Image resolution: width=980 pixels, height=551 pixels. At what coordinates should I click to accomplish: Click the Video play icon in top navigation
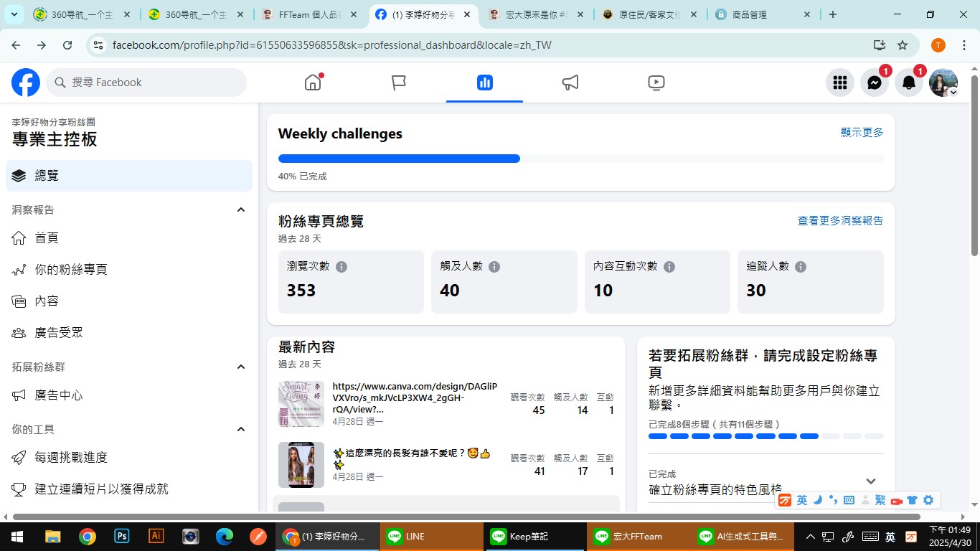pos(656,83)
